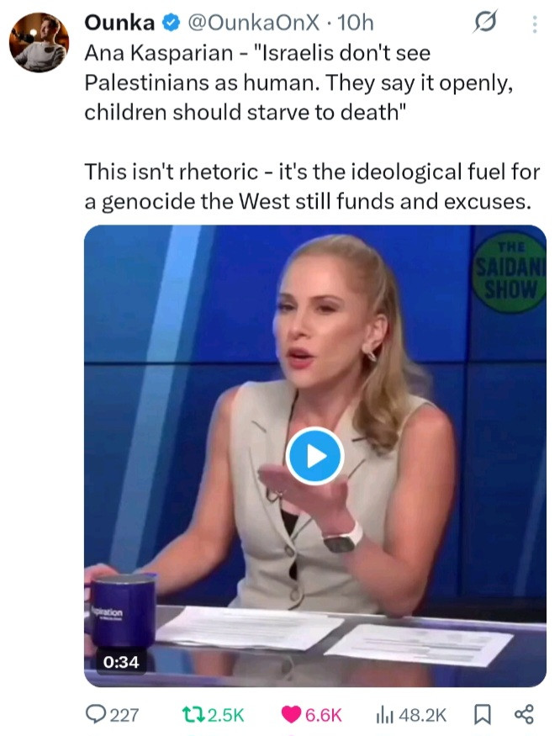This screenshot has height=736, width=560.
Task: Toggle the bookmark icon for this post
Action: 483,714
